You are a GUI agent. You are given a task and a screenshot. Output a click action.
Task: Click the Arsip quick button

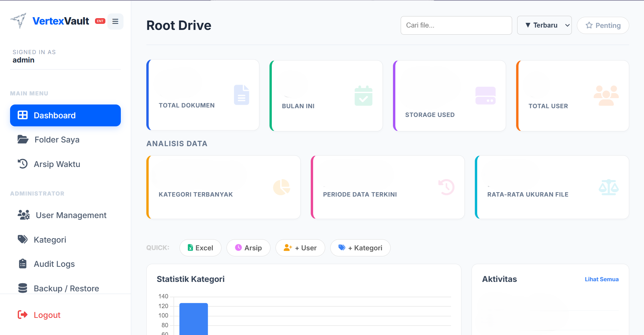[248, 248]
